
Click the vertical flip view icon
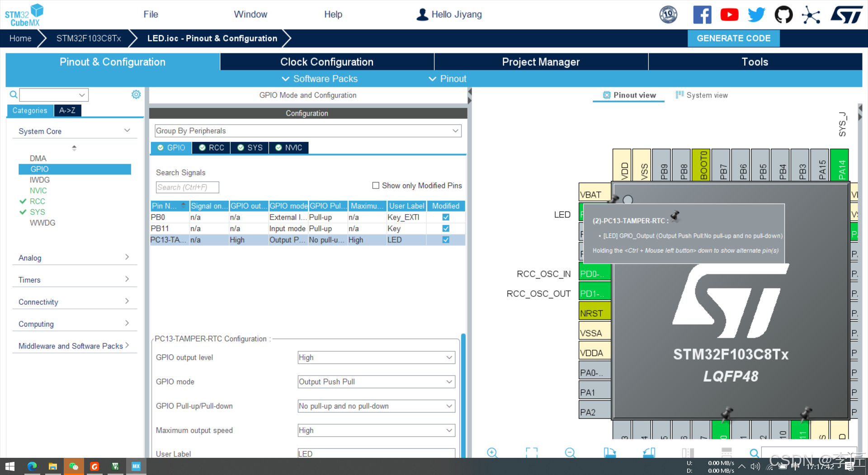point(688,452)
